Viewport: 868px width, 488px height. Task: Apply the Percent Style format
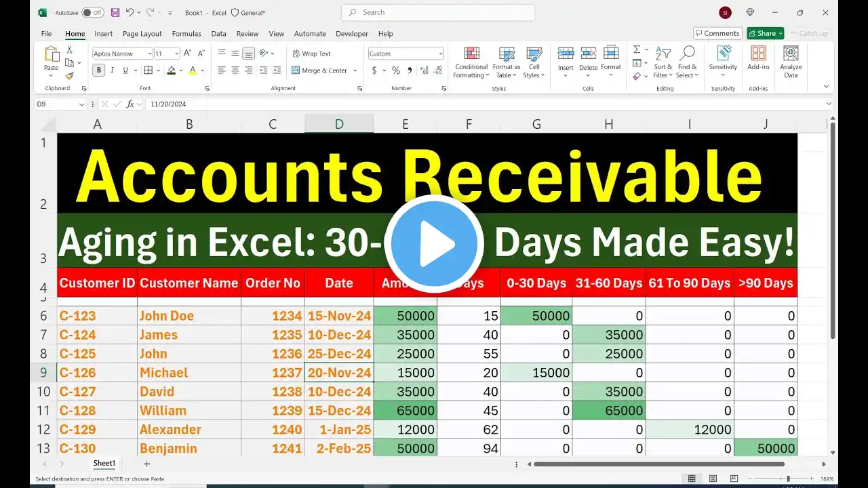(x=396, y=70)
